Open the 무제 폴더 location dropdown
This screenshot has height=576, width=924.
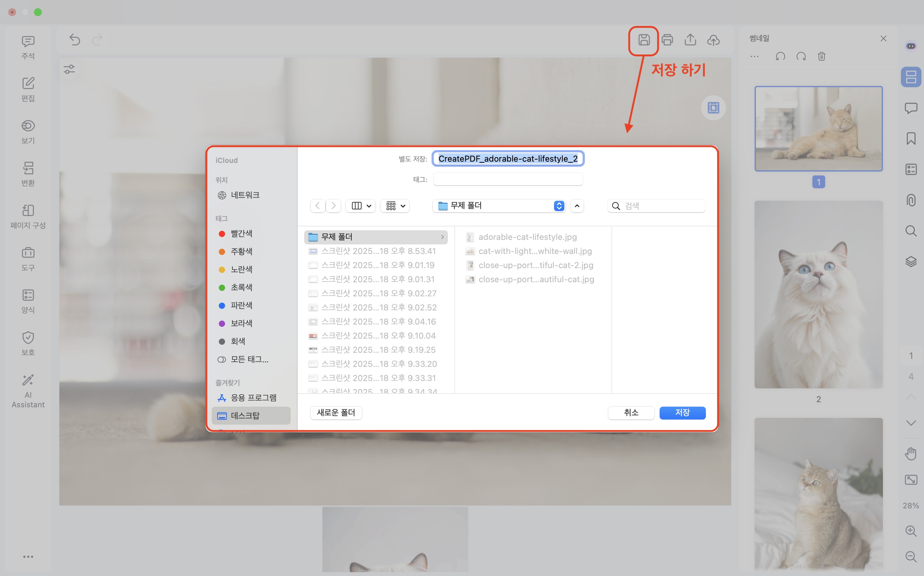click(499, 206)
